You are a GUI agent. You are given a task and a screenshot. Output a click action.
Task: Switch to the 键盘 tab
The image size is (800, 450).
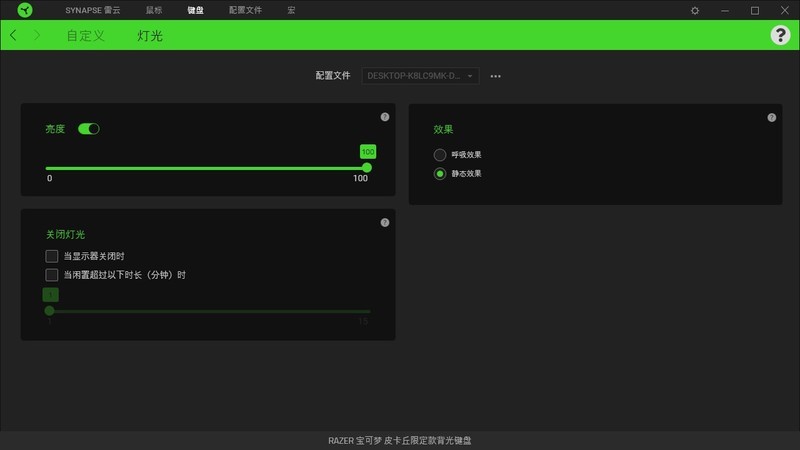[195, 10]
